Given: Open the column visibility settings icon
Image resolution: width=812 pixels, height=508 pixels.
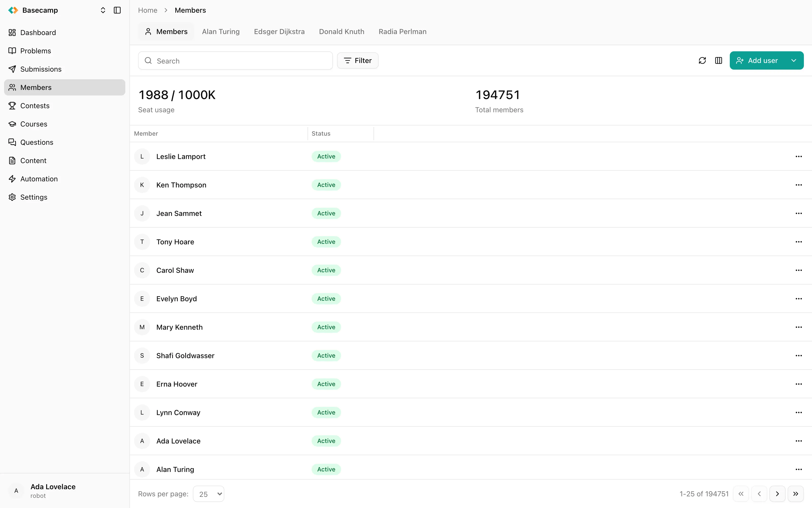Looking at the screenshot, I should pyautogui.click(x=718, y=60).
